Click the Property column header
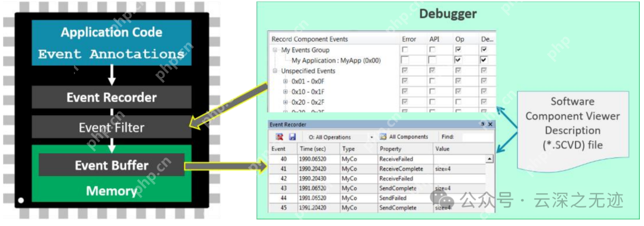The width and height of the screenshot is (644, 226). pos(405,148)
